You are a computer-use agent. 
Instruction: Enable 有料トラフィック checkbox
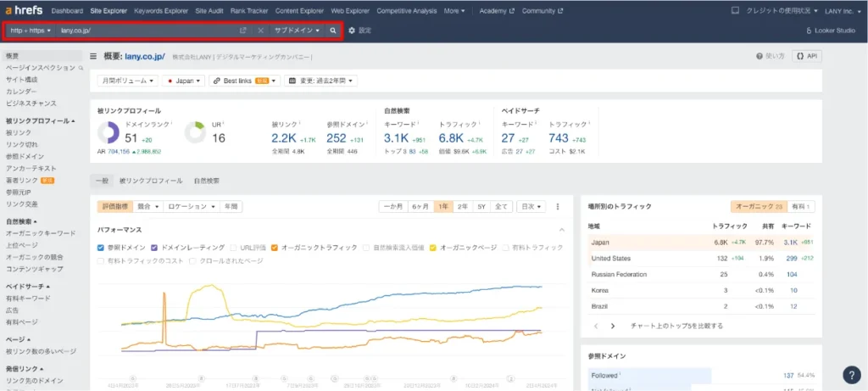[x=505, y=248]
